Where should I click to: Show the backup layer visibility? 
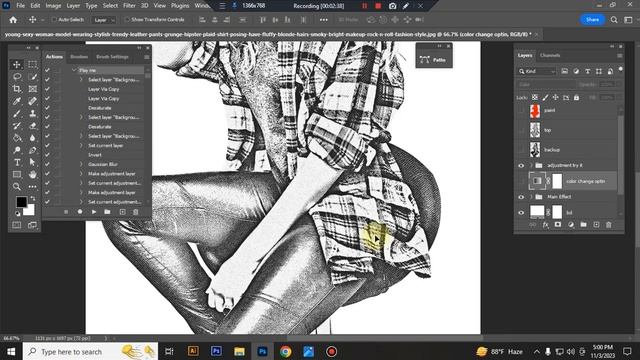(521, 150)
